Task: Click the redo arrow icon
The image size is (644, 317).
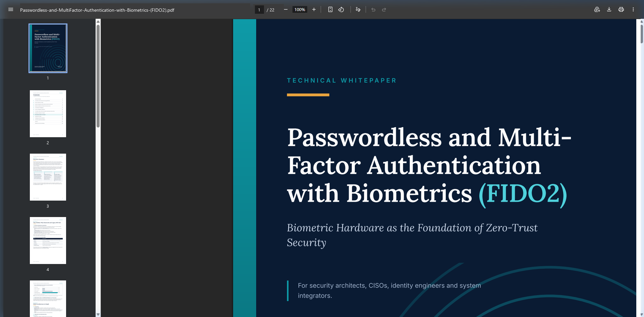Action: 384,9
